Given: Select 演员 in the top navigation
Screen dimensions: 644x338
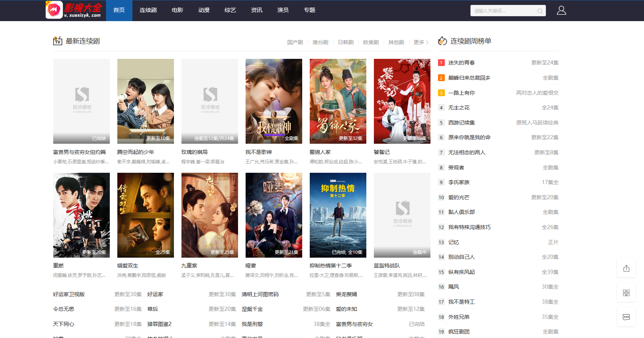Looking at the screenshot, I should 283,11.
